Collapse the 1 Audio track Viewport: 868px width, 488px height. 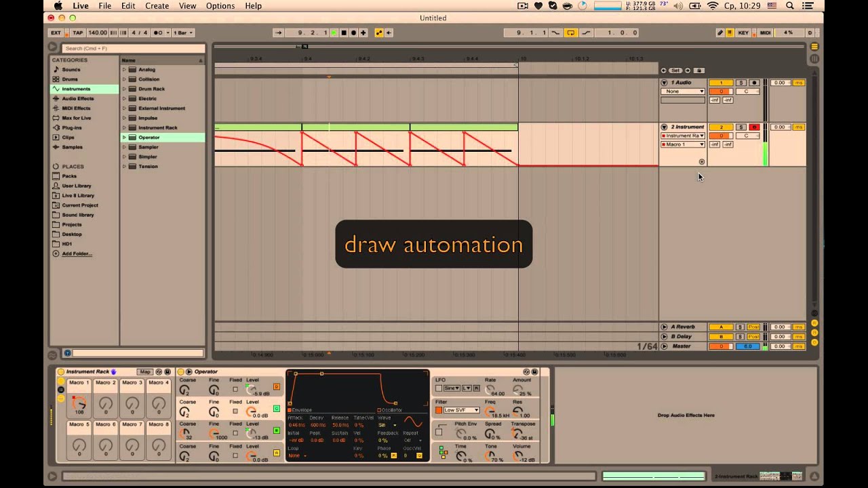coord(665,83)
